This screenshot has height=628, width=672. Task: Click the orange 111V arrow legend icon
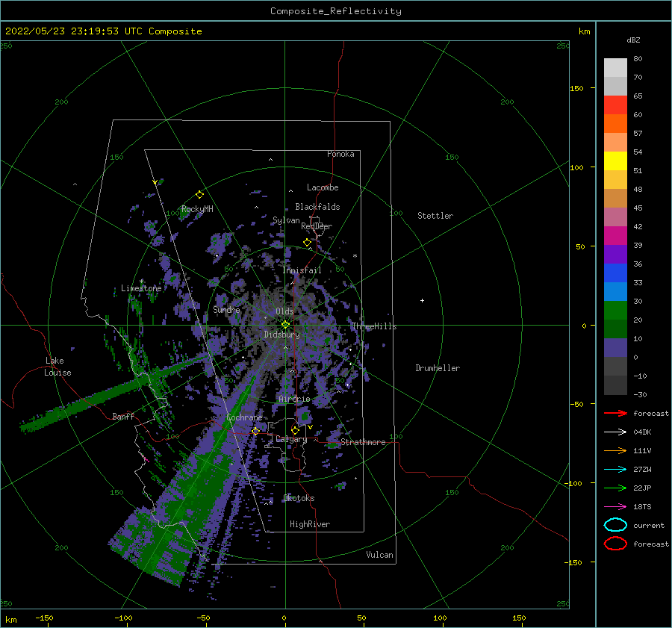pyautogui.click(x=615, y=450)
